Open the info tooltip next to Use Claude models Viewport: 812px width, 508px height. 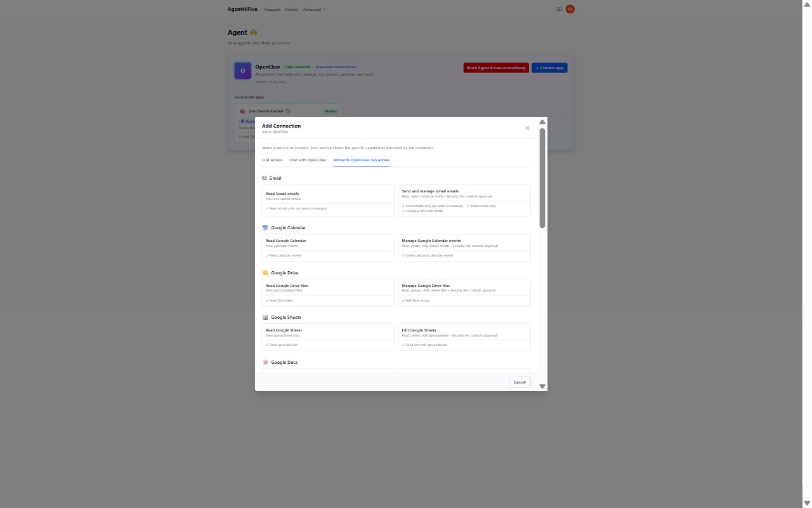click(x=287, y=111)
